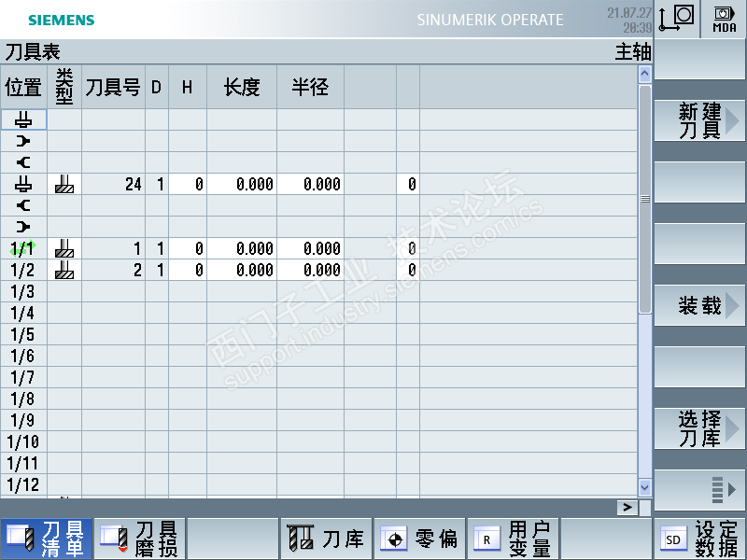Image resolution: width=747 pixels, height=560 pixels.
Task: Open 选择刀库 select magazine softkey
Action: coord(699,428)
